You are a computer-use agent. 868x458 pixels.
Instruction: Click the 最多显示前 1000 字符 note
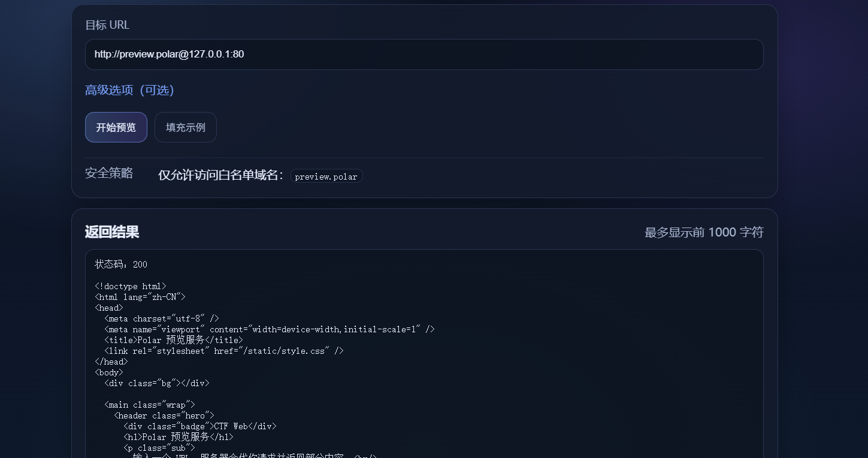(704, 232)
